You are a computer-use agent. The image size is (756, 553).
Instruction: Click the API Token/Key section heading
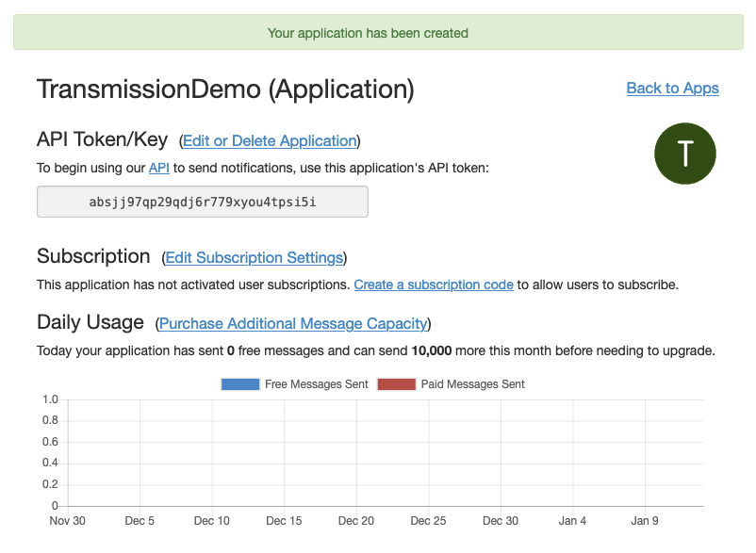(x=102, y=140)
